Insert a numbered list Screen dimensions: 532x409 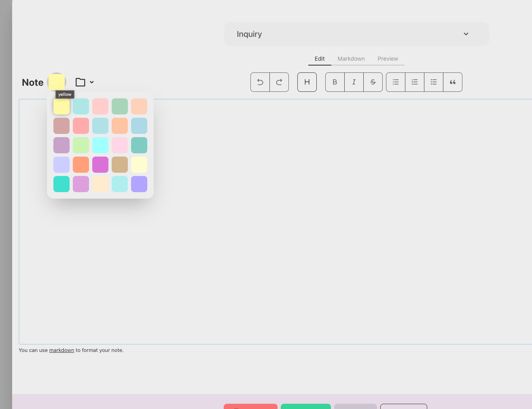point(414,82)
